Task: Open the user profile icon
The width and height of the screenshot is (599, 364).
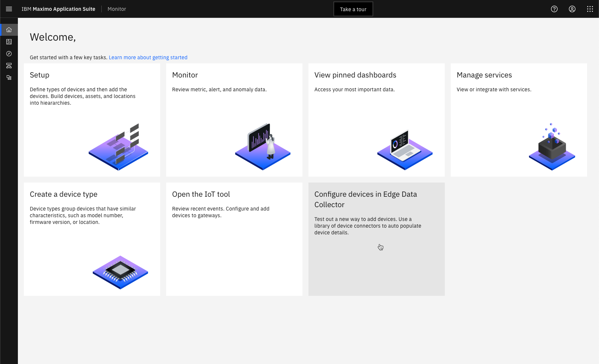Action: 572,9
